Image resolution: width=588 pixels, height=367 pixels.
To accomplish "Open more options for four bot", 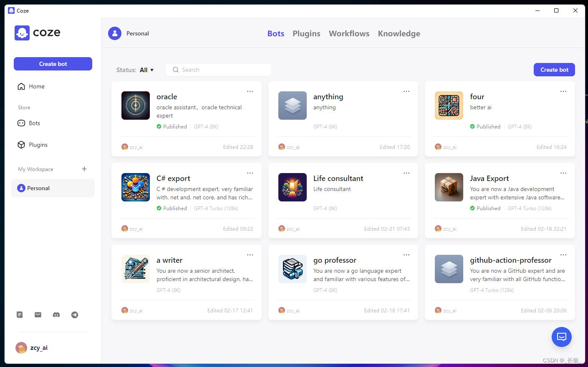I will click(563, 91).
